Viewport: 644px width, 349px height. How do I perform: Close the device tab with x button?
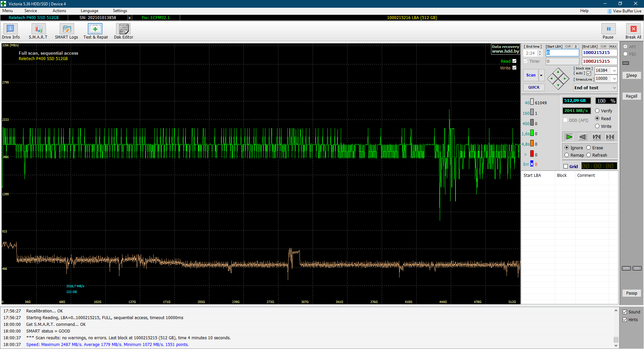tap(129, 18)
